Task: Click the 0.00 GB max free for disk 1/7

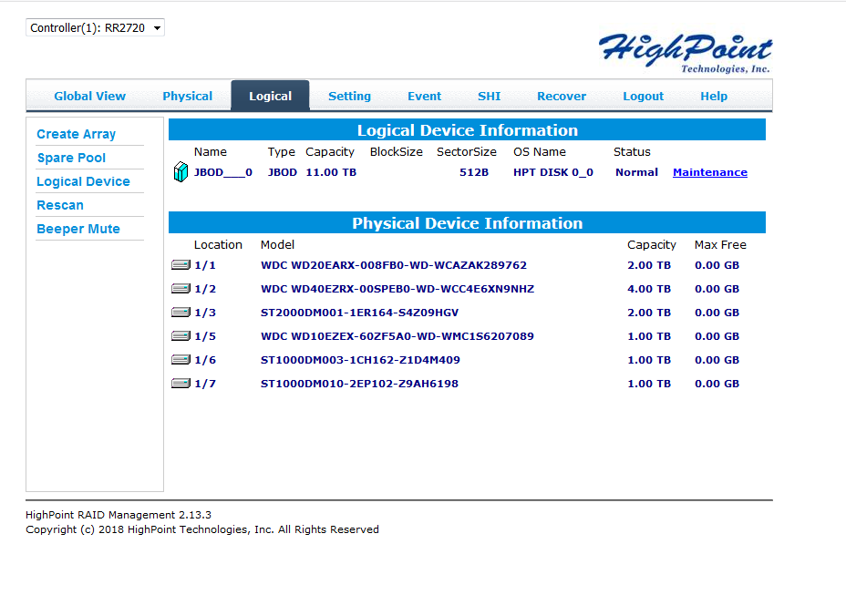Action: tap(717, 384)
